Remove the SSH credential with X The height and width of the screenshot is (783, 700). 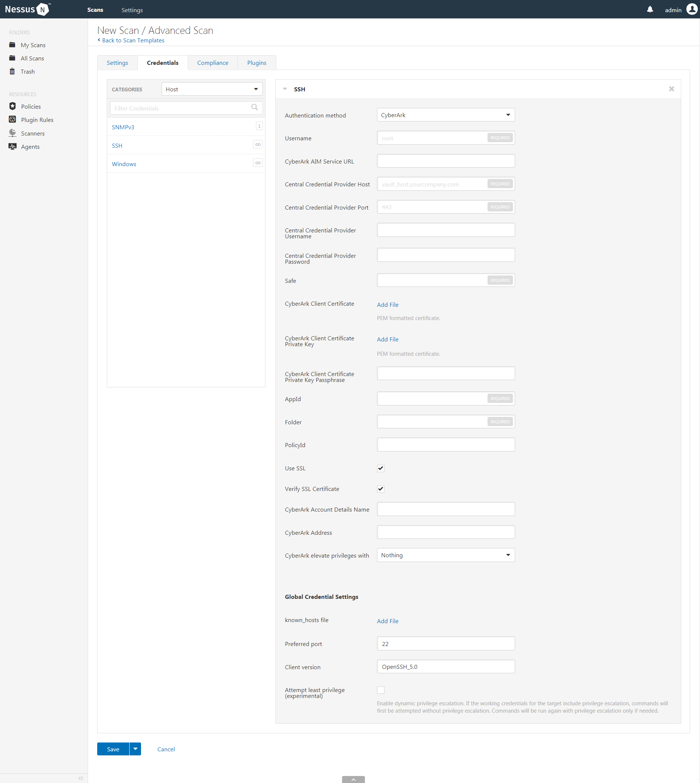[x=671, y=89]
